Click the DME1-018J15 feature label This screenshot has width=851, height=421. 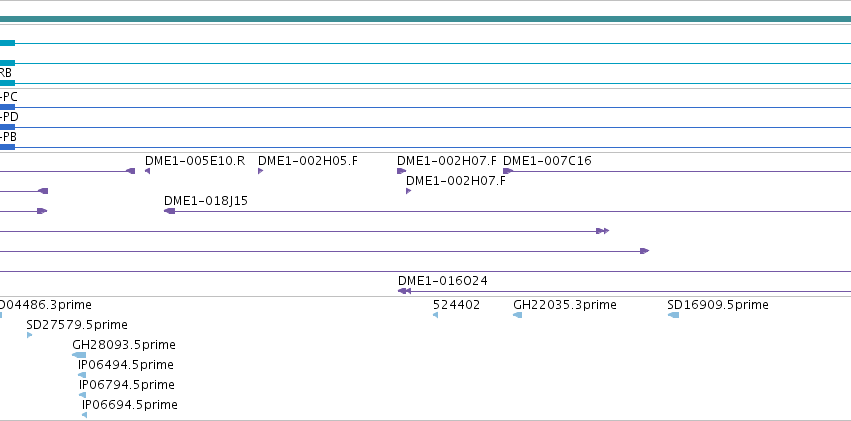coord(206,201)
